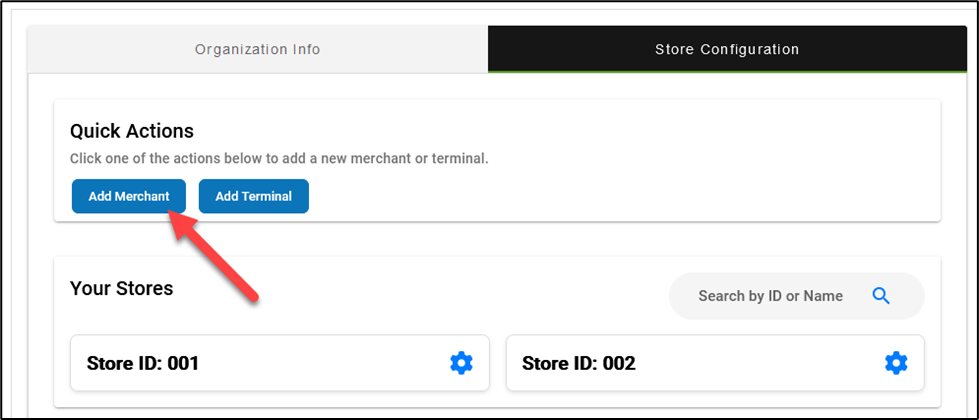
Task: Click the 'Store ID: 002' label text
Action: pyautogui.click(x=578, y=363)
